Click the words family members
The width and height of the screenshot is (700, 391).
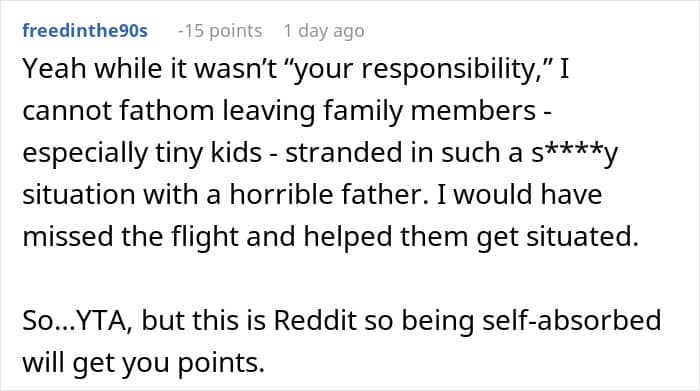pyautogui.click(x=429, y=111)
